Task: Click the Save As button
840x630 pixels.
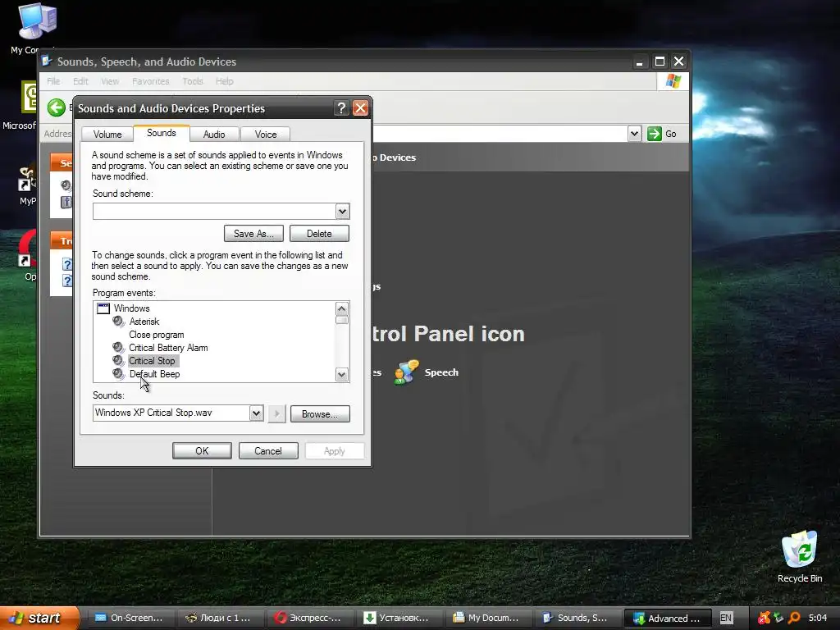Action: 253,234
